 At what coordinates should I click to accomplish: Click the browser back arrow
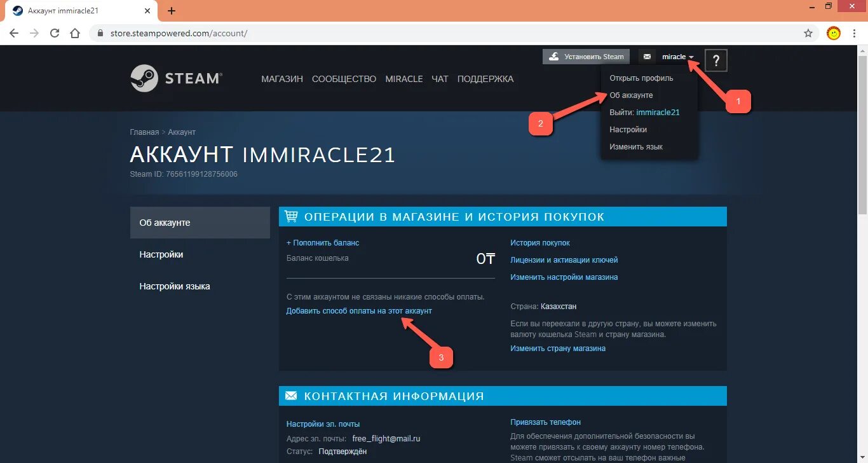14,33
